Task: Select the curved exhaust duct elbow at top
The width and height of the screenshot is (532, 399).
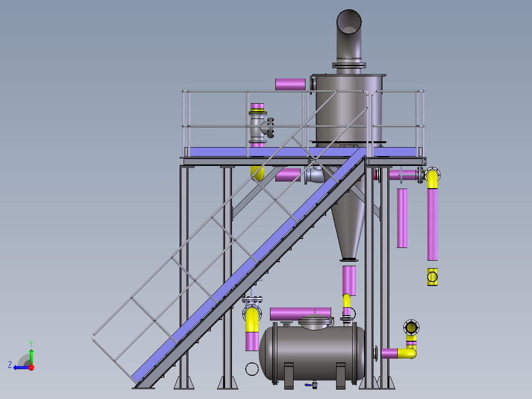Action: point(349,33)
